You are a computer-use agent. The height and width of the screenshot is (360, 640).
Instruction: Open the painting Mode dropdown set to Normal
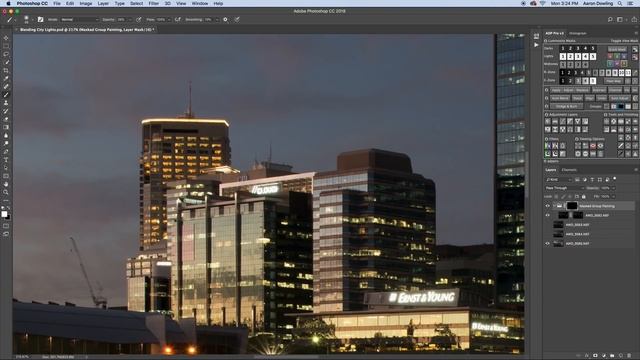80,19
